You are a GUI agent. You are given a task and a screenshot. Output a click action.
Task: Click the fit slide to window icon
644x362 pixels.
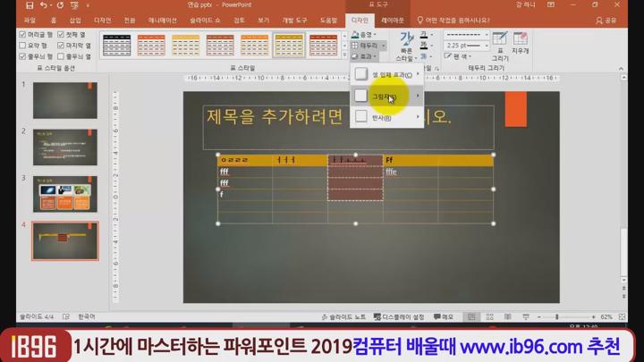622,316
